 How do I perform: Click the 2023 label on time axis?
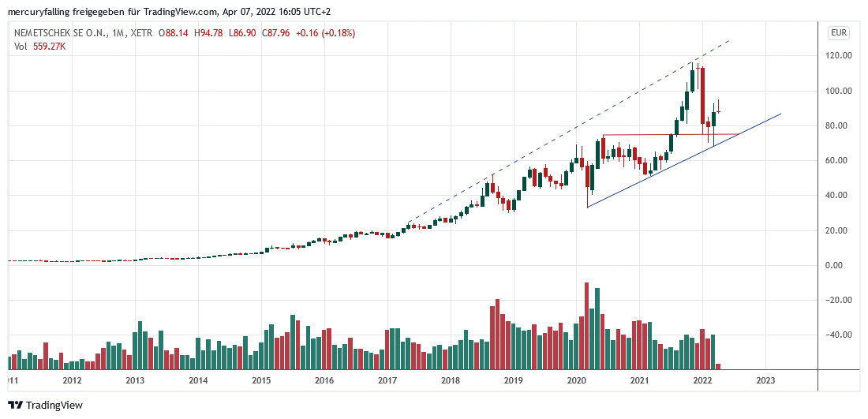pos(765,380)
